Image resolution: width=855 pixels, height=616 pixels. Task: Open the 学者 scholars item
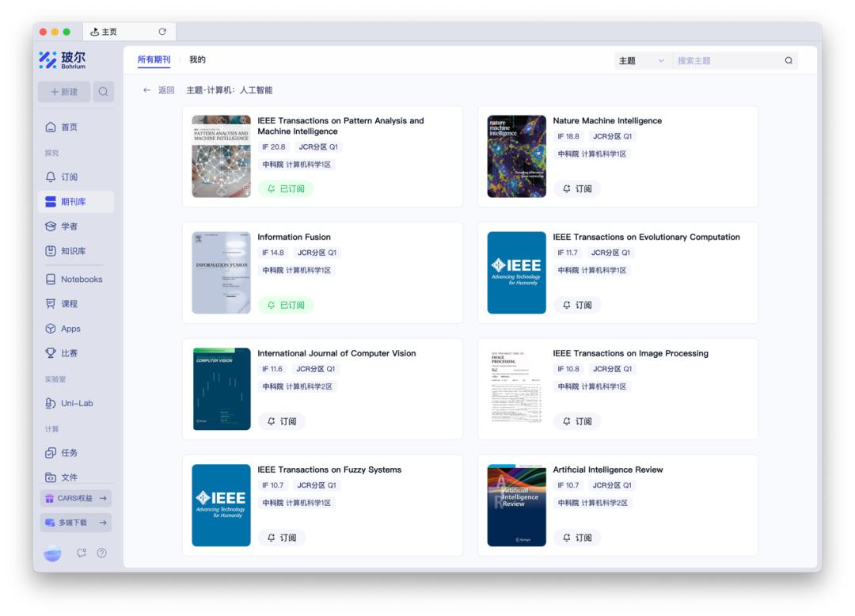(x=76, y=226)
